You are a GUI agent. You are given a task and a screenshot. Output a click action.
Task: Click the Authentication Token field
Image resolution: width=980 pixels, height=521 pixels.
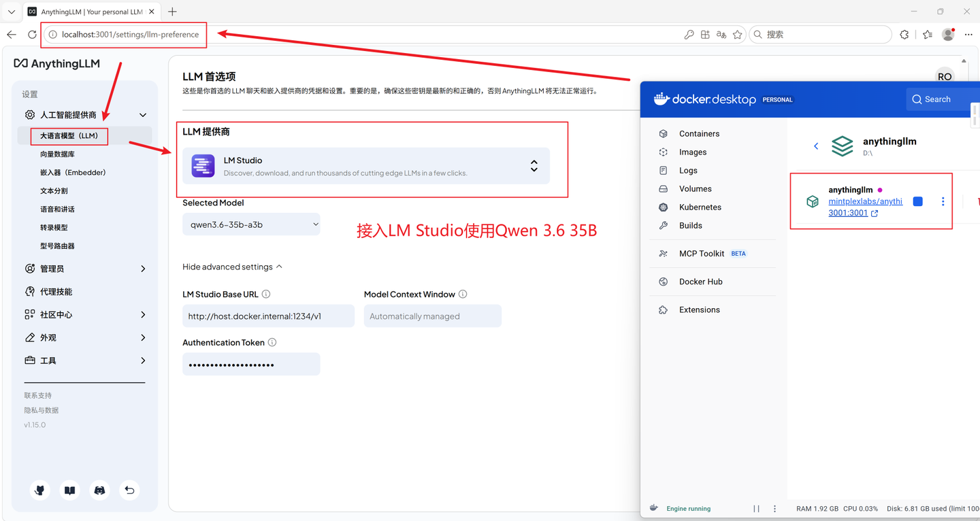(251, 365)
